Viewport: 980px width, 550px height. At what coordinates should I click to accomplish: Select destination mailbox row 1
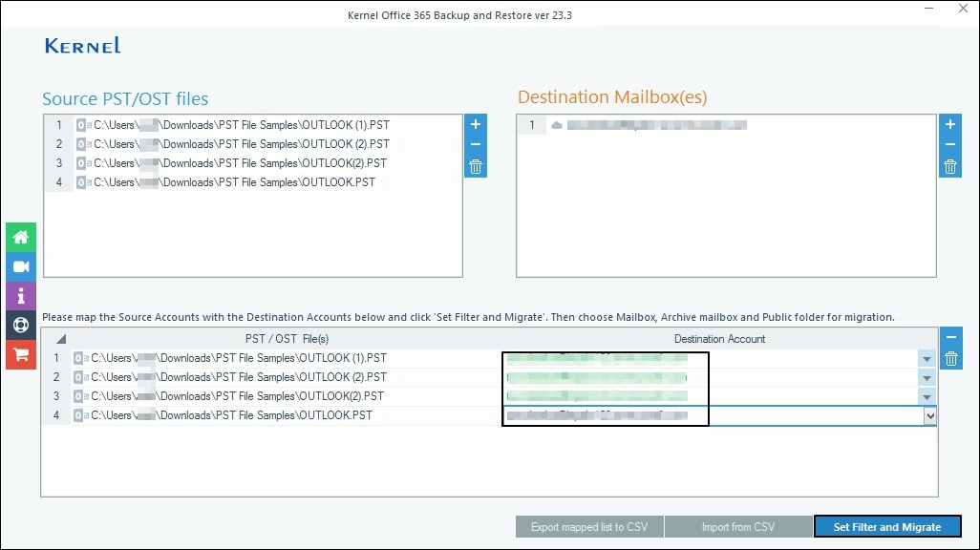pos(726,125)
